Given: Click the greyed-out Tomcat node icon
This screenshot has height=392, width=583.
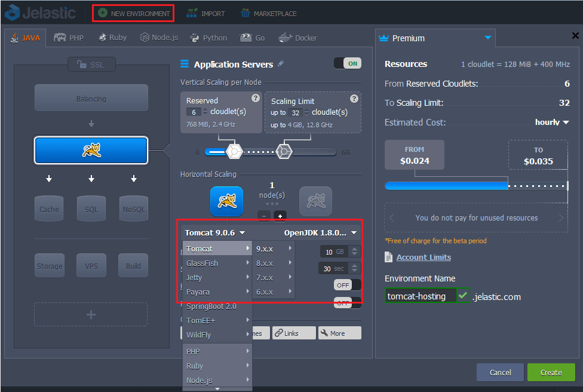Looking at the screenshot, I should coord(315,201).
